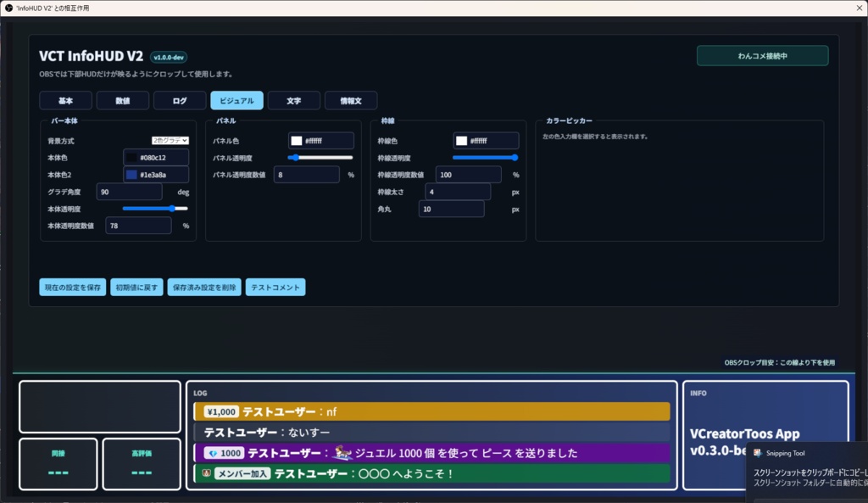The width and height of the screenshot is (868, 503).
Task: Click the 同接 viewer count box
Action: point(58,464)
